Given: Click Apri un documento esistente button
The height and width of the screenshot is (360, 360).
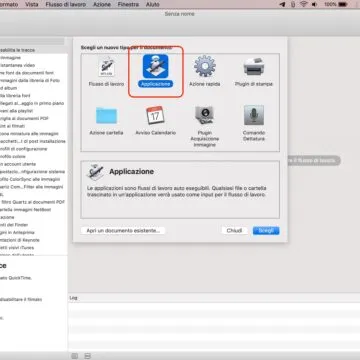Looking at the screenshot, I should point(123,231).
